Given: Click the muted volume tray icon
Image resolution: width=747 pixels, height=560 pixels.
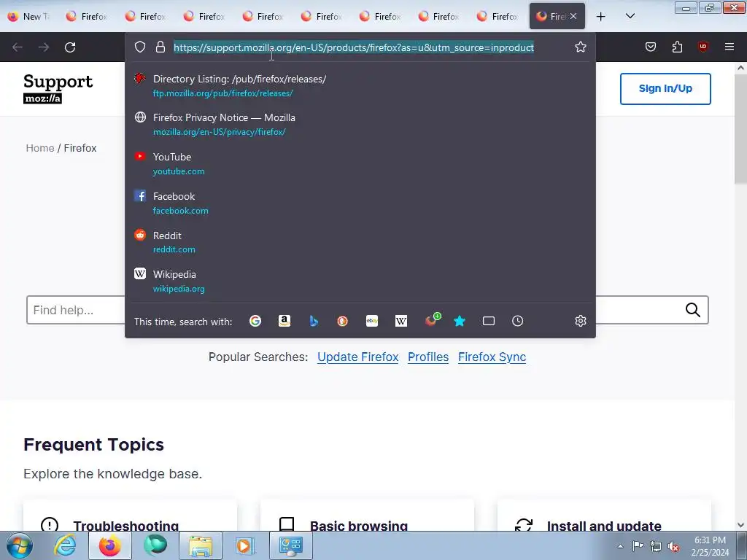Looking at the screenshot, I should (673, 546).
